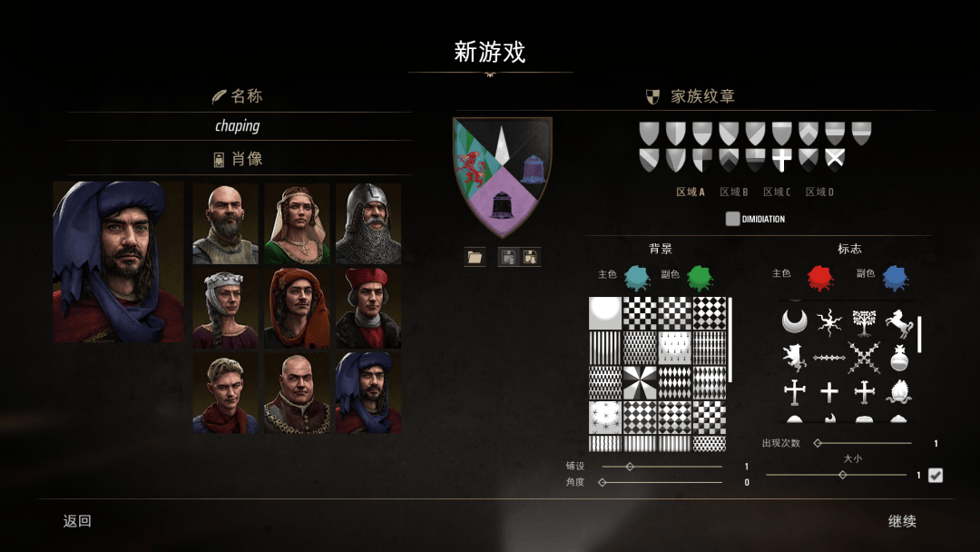
Task: Select the crossed swords emblem
Action: (865, 358)
